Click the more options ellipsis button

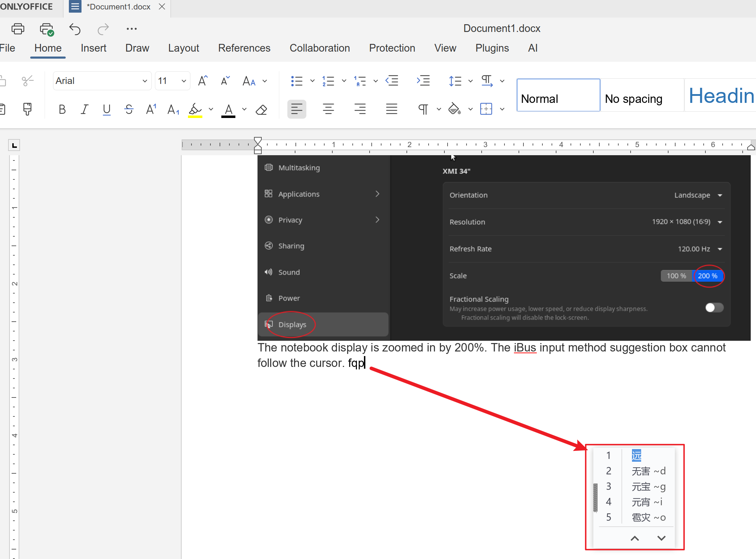pyautogui.click(x=132, y=29)
